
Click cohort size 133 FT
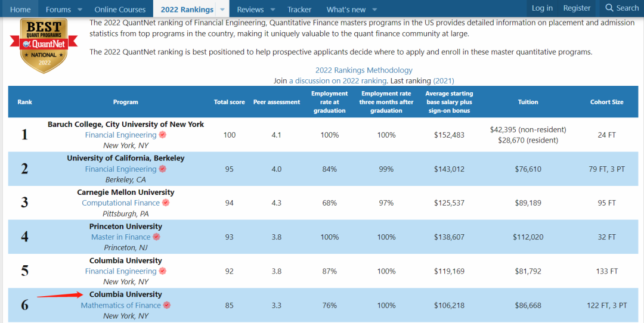606,271
